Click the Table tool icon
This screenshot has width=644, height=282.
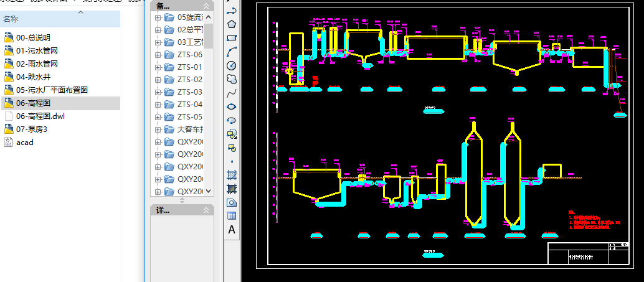[232, 216]
